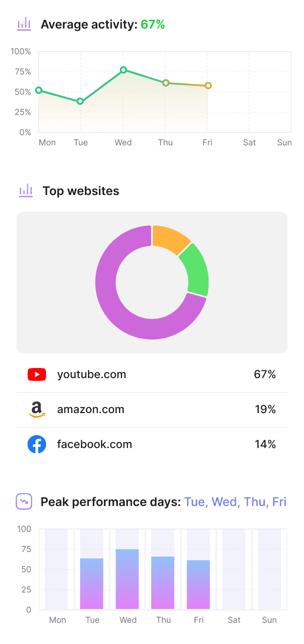
Task: Click the Top websites bar chart icon
Action: coord(26,190)
